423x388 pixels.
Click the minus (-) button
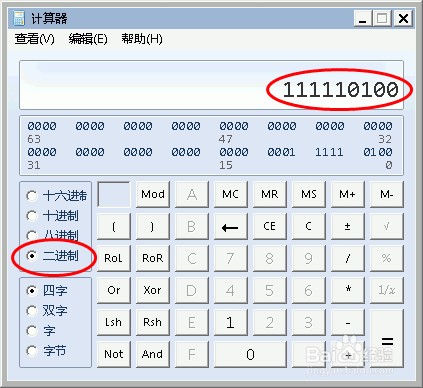click(348, 322)
